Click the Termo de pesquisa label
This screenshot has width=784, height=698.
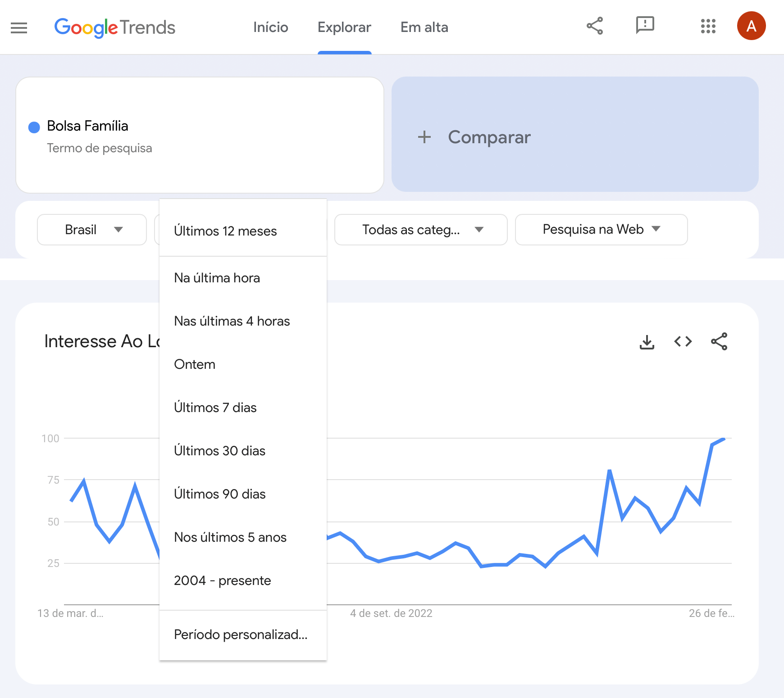[x=100, y=148]
